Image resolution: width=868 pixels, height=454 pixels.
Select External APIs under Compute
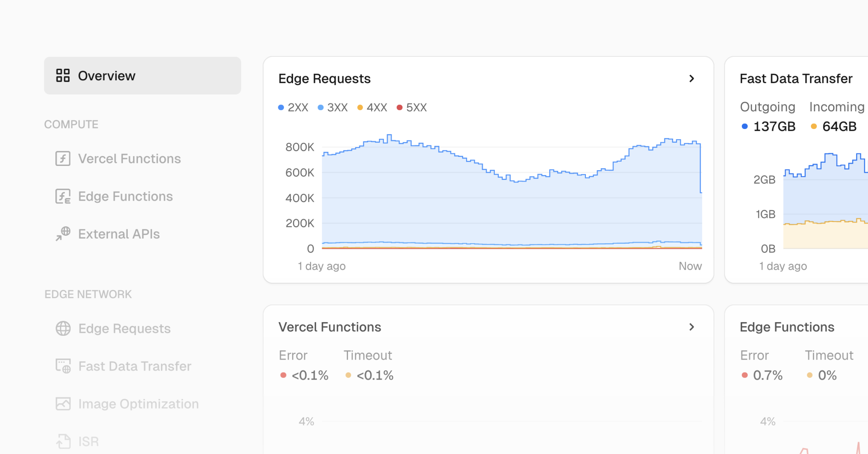click(x=119, y=234)
